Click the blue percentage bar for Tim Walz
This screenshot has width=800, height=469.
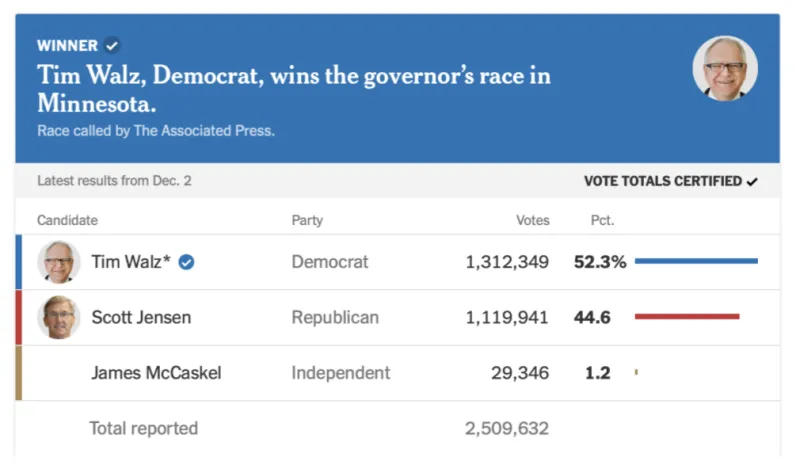tap(696, 261)
